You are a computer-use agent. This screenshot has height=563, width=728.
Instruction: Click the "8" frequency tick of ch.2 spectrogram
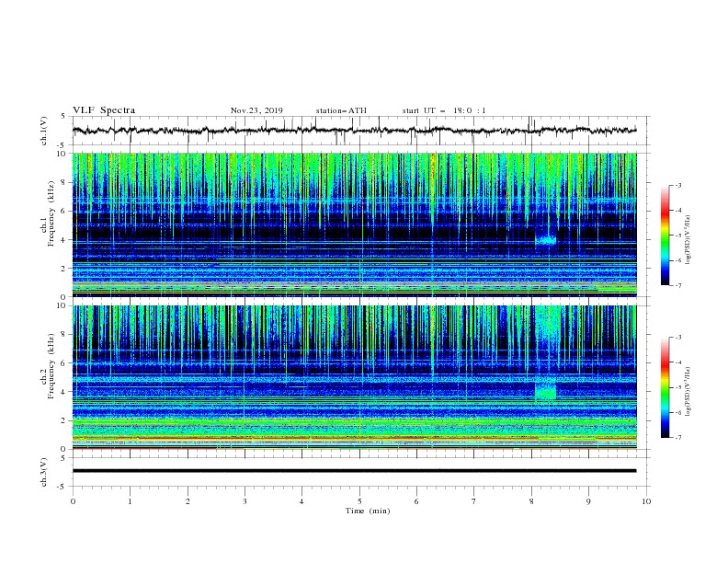(64, 335)
